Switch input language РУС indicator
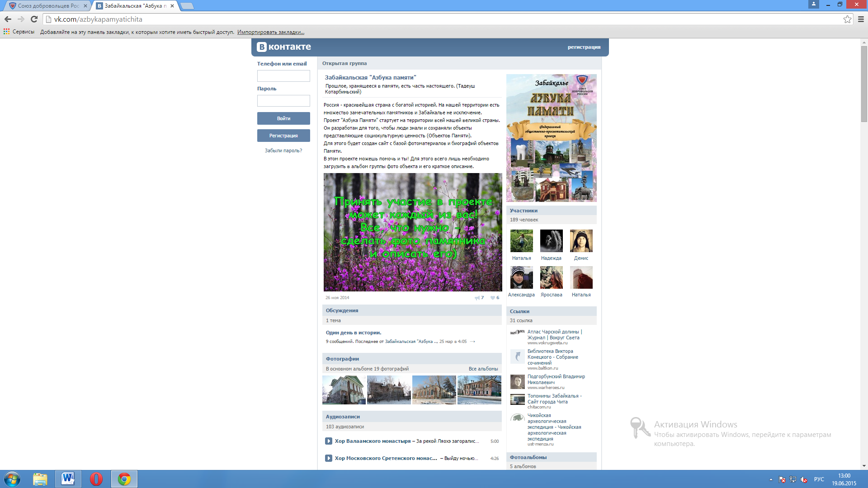 coord(819,479)
